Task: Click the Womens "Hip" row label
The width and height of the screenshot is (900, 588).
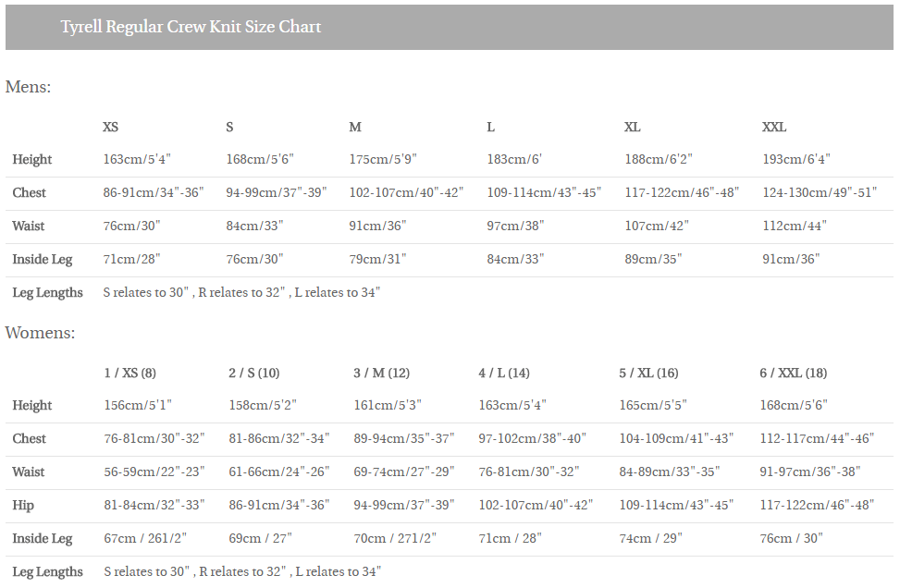Action: [x=23, y=505]
